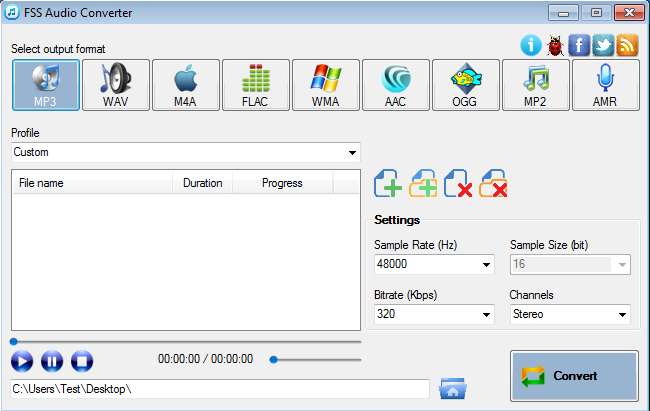
Task: Click the Convert button
Action: pyautogui.click(x=575, y=376)
